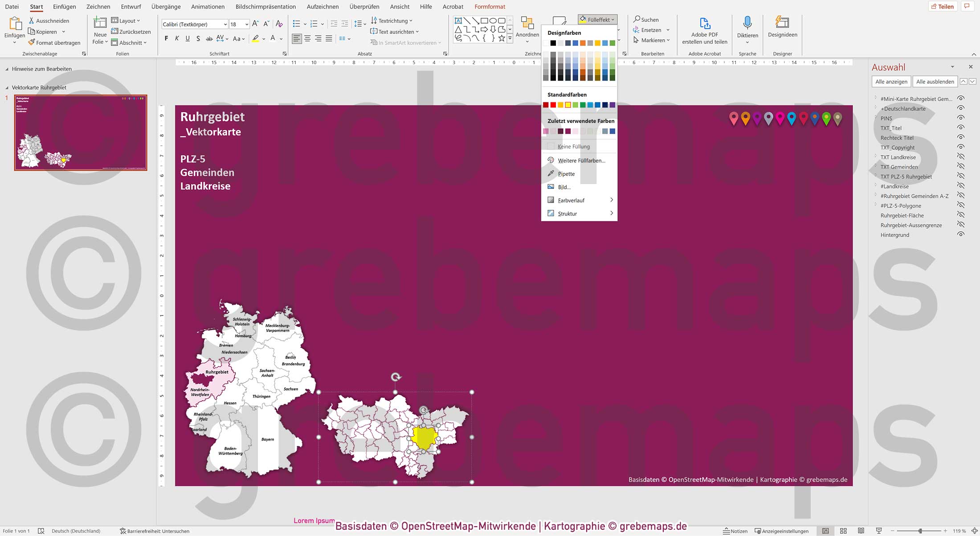
Task: Open the Einfügen tab
Action: tap(64, 6)
